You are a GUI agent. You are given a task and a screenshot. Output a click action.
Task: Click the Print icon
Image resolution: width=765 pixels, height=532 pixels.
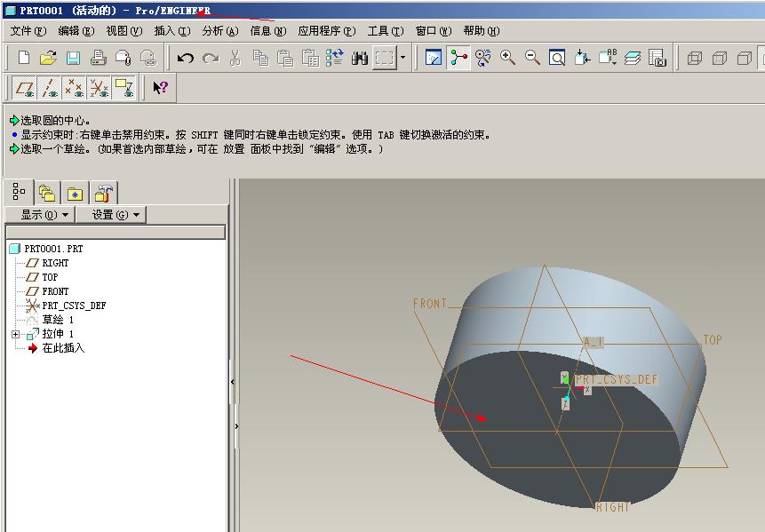(x=98, y=58)
